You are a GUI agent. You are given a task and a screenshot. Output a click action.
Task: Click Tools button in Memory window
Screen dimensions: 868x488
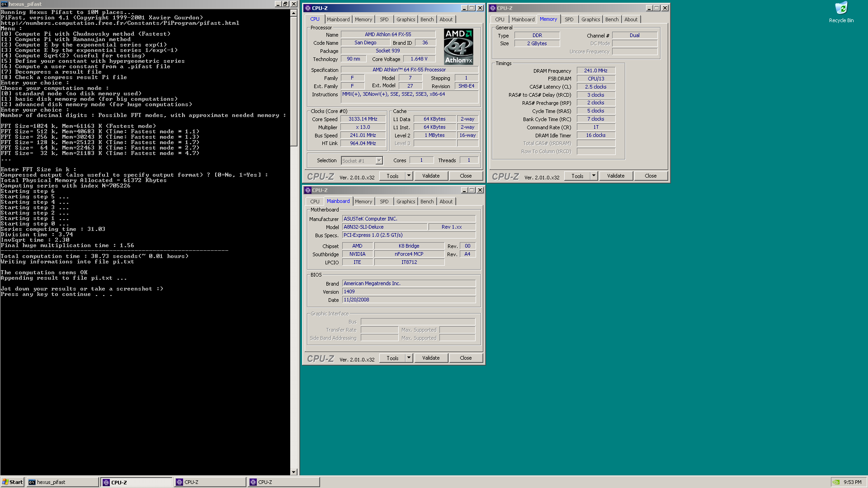click(577, 176)
